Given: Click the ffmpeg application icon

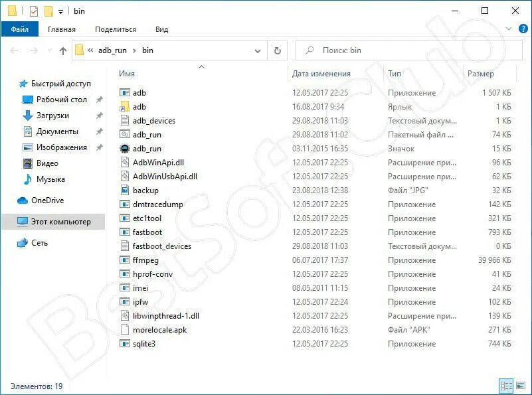Looking at the screenshot, I should (125, 260).
